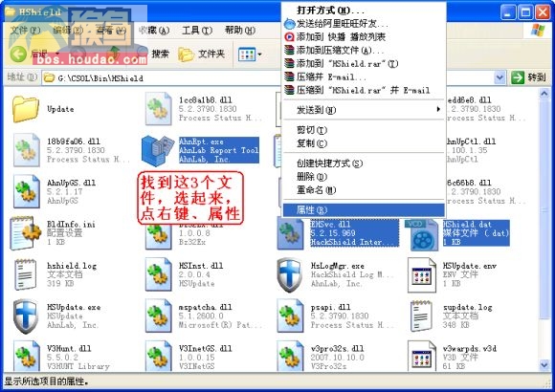Click the mspatcha.dll file name
The width and height of the screenshot is (555, 392).
(x=206, y=307)
